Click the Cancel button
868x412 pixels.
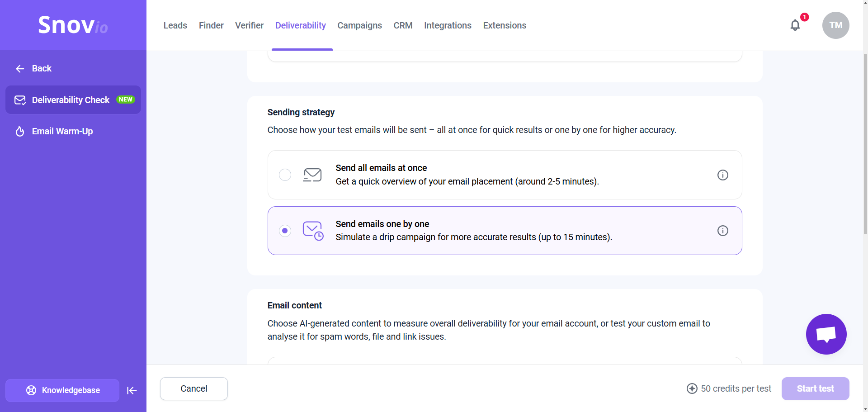pyautogui.click(x=194, y=388)
